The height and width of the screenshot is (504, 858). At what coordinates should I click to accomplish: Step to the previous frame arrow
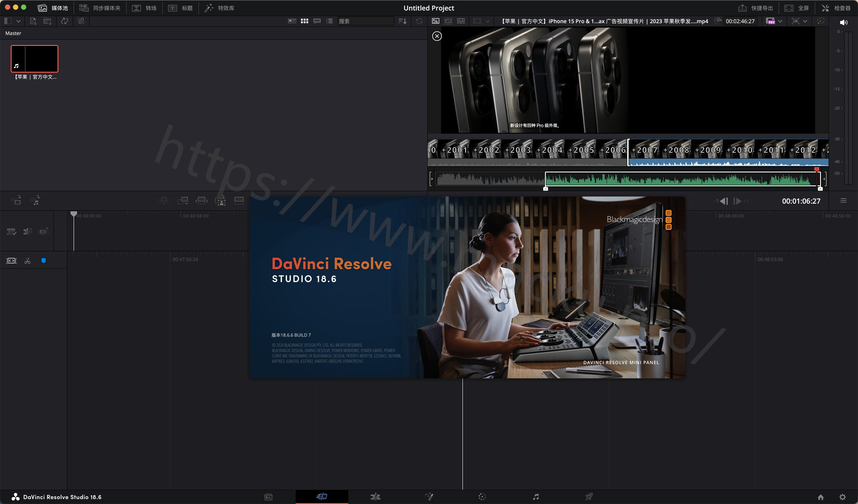coord(724,201)
